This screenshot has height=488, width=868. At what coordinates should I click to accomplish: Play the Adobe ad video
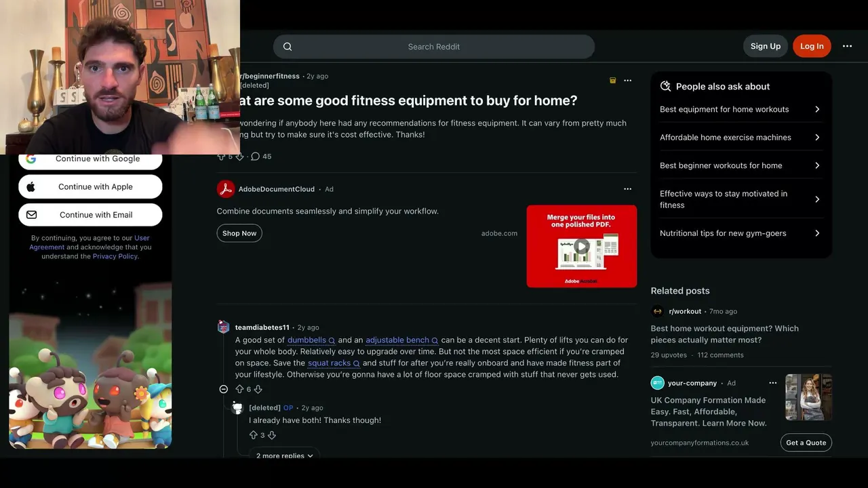581,246
